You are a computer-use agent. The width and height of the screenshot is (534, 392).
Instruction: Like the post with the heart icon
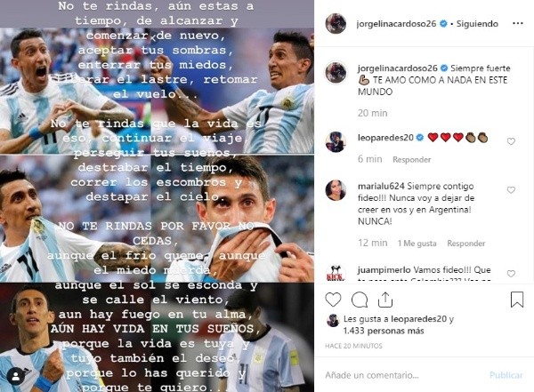coord(333,300)
